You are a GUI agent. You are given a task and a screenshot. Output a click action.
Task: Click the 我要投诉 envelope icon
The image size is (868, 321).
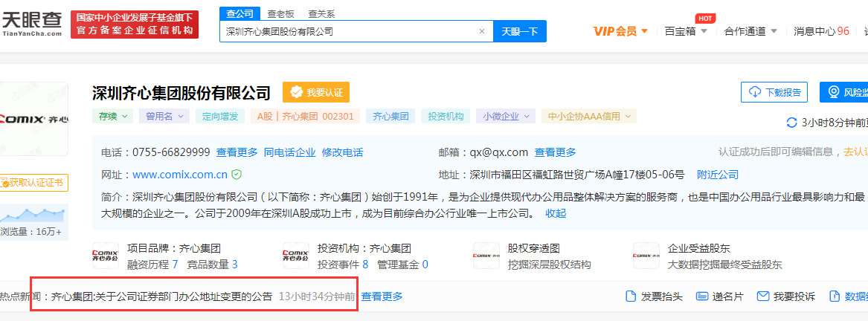763,296
